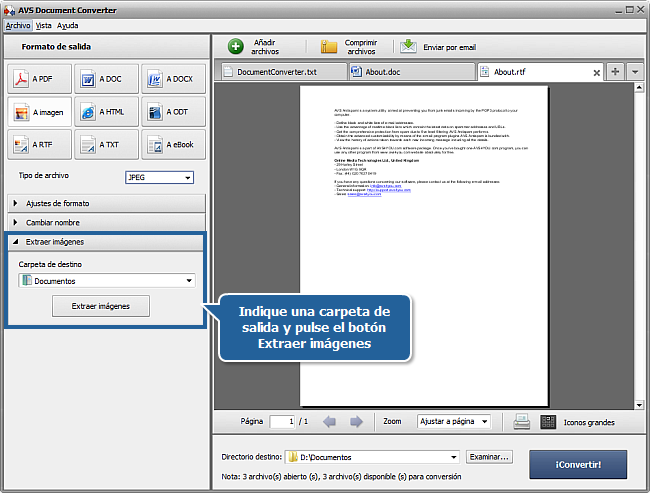Open the Zoom Ajustar a página dropdown
This screenshot has width=650, height=493.
coord(454,422)
